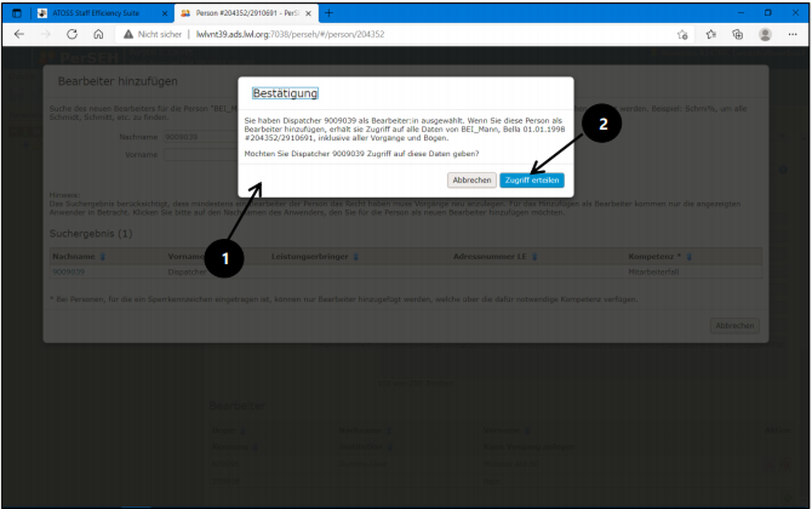Image resolution: width=812 pixels, height=509 pixels.
Task: Open the tab actions menu icon
Action: pyautogui.click(x=17, y=13)
